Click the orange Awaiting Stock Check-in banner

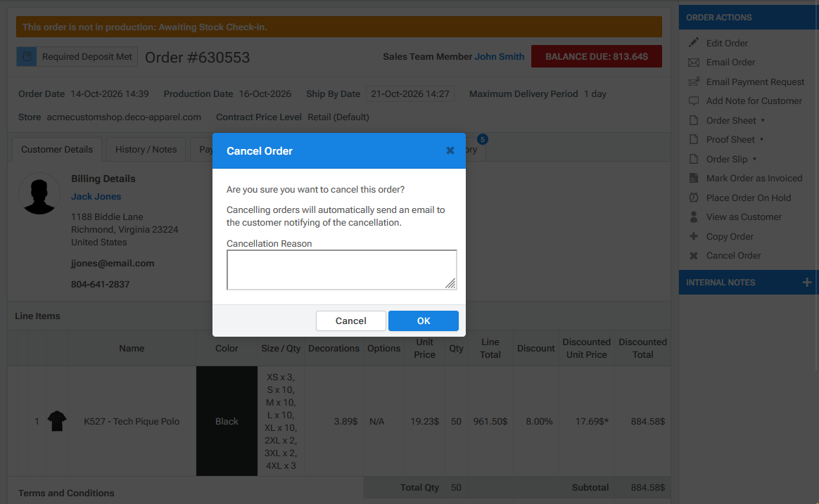[x=339, y=27]
